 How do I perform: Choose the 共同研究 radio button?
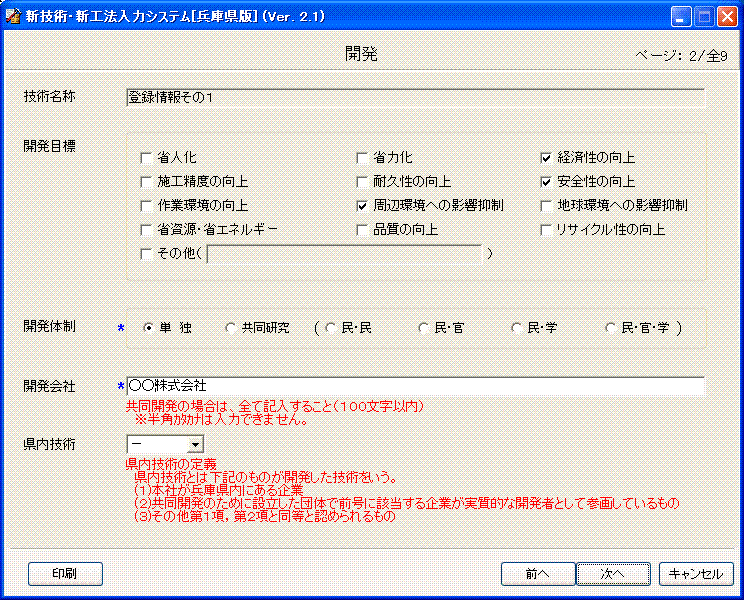coord(231,328)
